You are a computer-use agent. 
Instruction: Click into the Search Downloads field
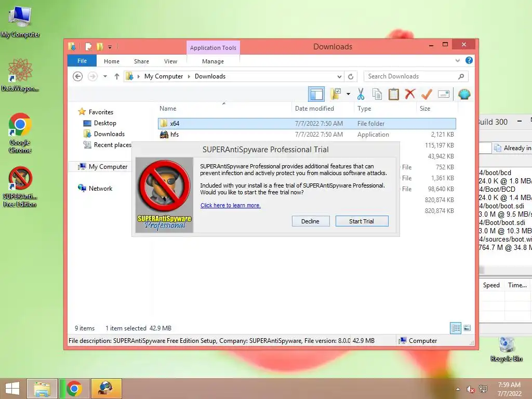[x=410, y=76]
